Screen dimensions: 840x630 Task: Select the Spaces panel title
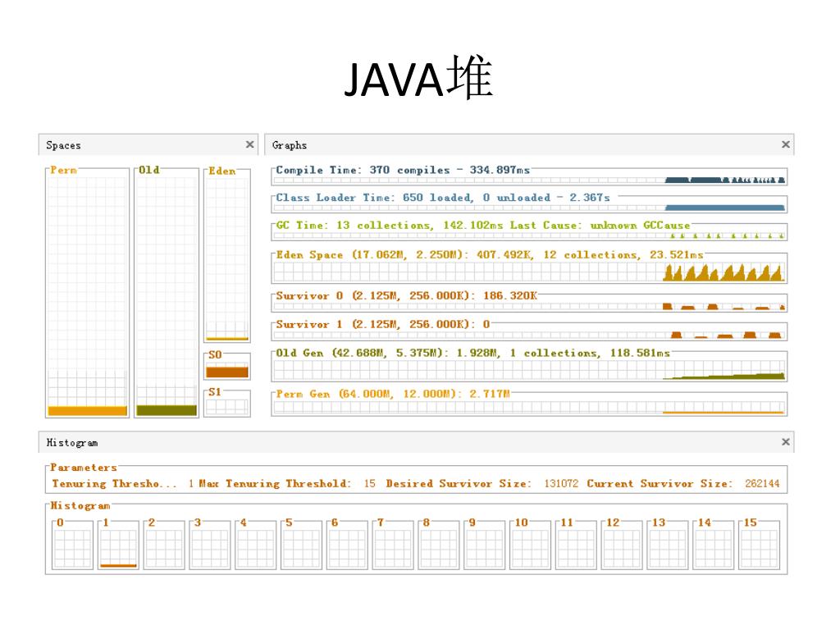click(x=63, y=145)
